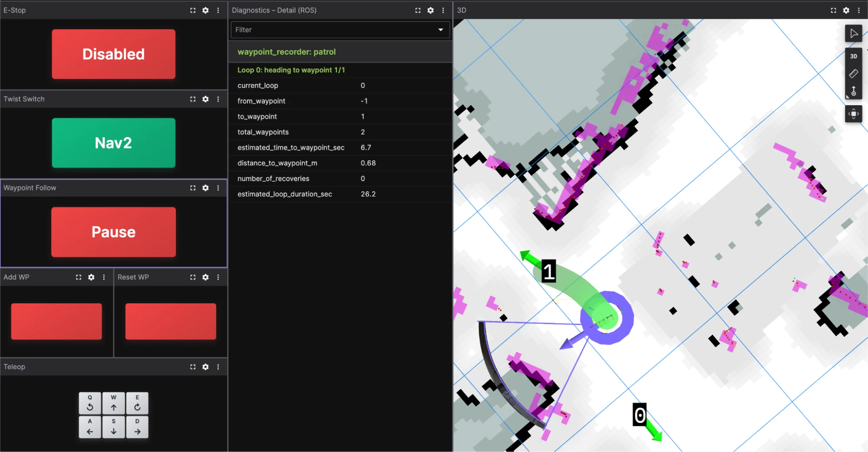Image resolution: width=868 pixels, height=452 pixels.
Task: Click the S backward teleop key
Action: tap(114, 427)
